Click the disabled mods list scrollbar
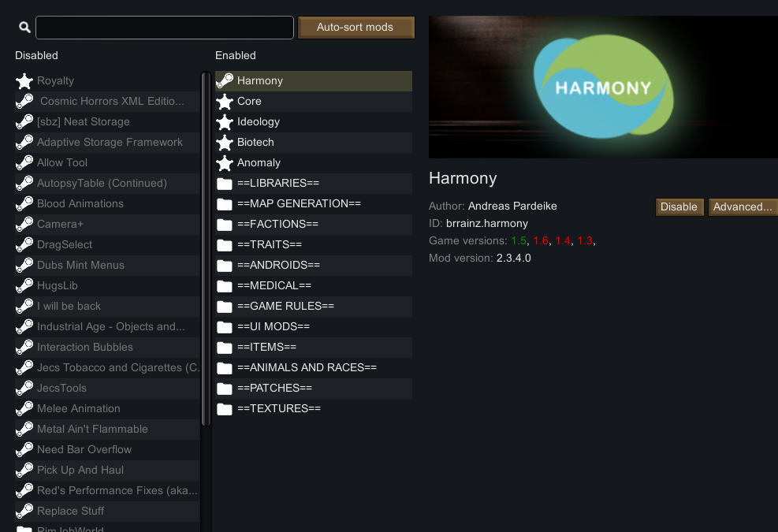Screen dimensions: 778x532 pos(206,249)
